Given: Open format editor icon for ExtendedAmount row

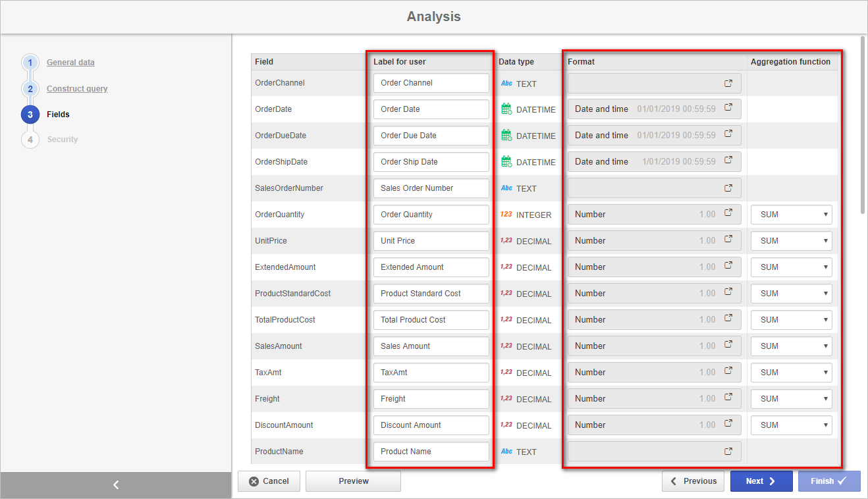Looking at the screenshot, I should click(728, 266).
